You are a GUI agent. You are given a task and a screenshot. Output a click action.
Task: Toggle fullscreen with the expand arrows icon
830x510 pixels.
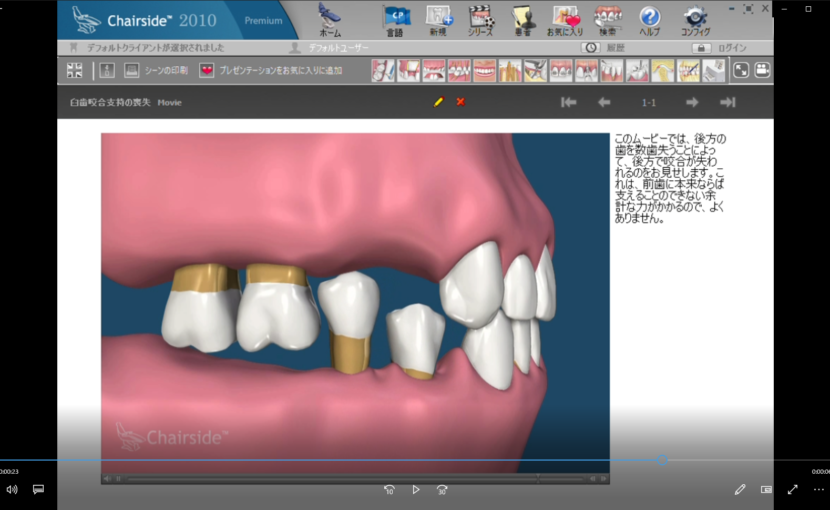[741, 70]
